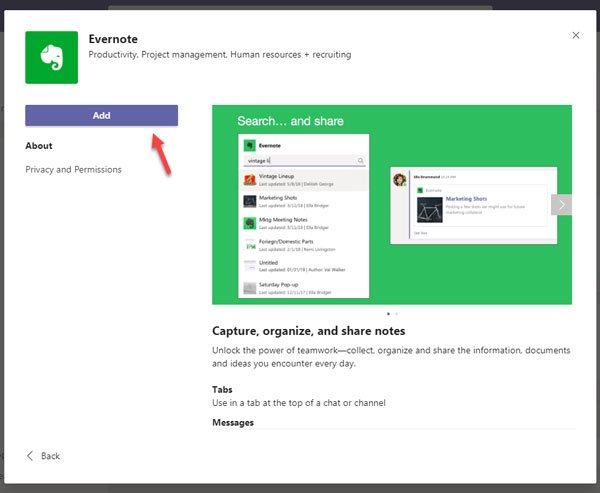
Task: Click the bicycle image in Marketing Shots card
Action: coord(430,210)
